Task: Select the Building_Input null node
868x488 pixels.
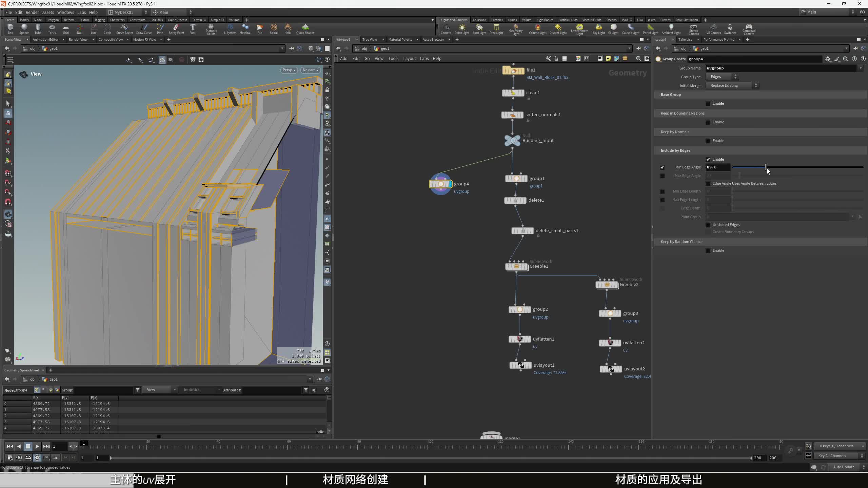Action: point(512,140)
